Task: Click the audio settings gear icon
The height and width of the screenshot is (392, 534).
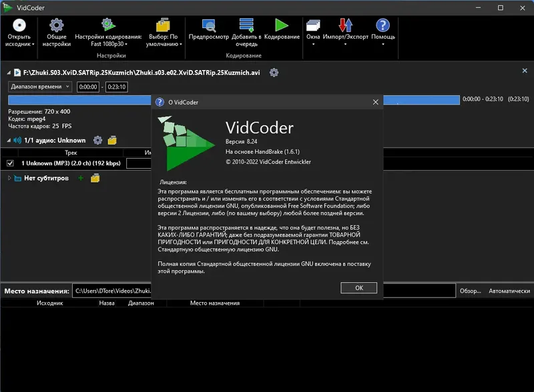Action: tap(97, 140)
